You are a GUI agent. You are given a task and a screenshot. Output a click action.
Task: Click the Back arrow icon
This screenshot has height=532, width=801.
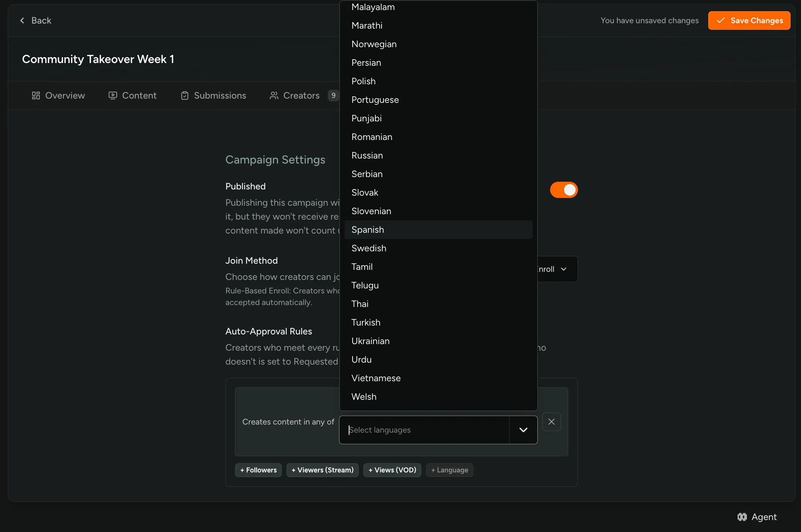(x=22, y=20)
